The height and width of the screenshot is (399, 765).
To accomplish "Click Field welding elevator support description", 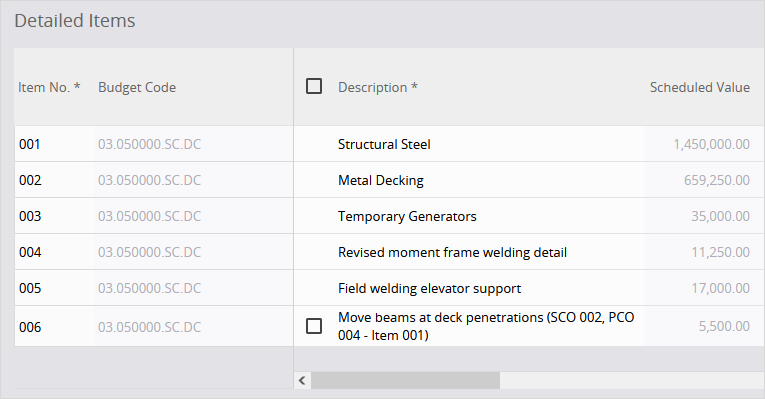I will (x=429, y=289).
